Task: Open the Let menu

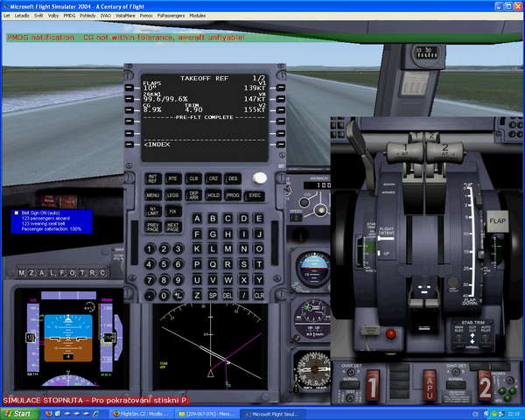Action: coord(7,16)
